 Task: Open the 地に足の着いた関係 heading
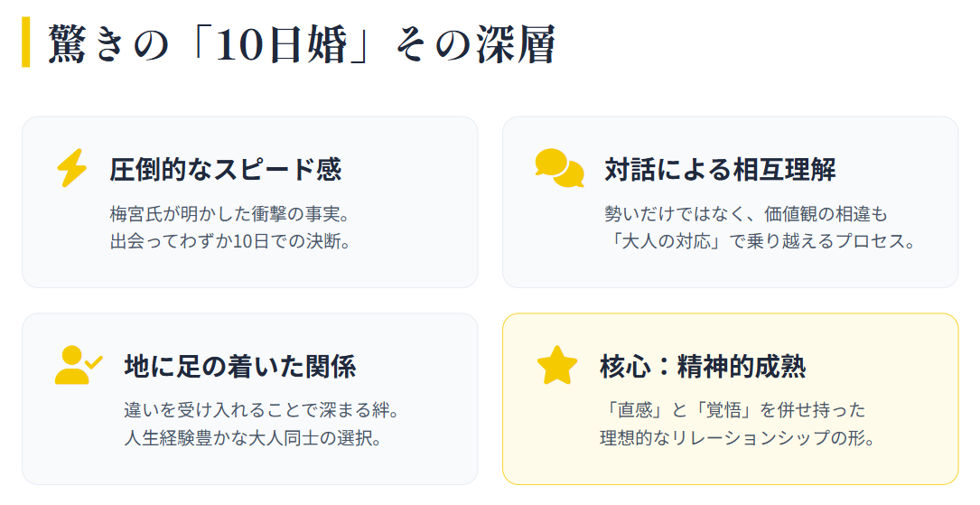[239, 366]
